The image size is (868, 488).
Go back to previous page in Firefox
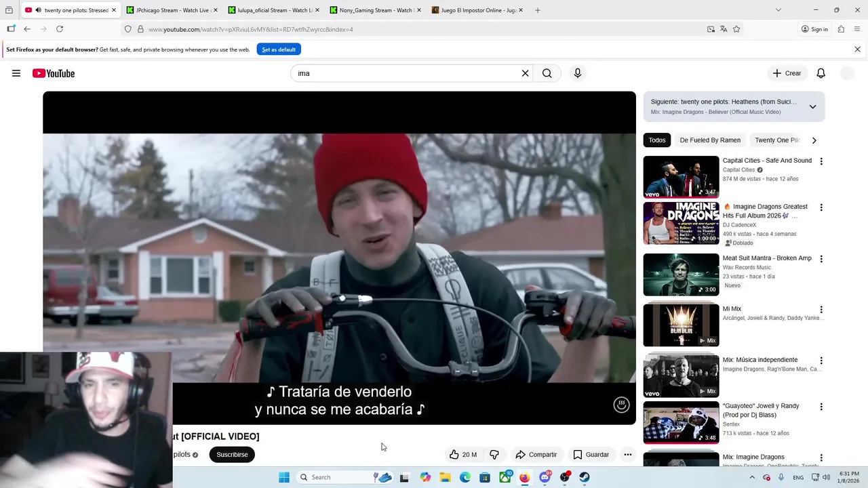pyautogui.click(x=27, y=29)
